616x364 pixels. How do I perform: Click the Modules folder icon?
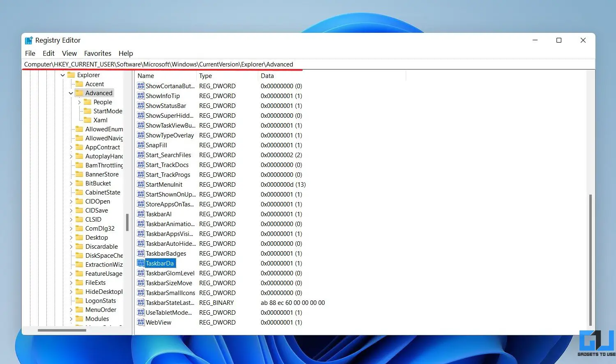coord(79,318)
